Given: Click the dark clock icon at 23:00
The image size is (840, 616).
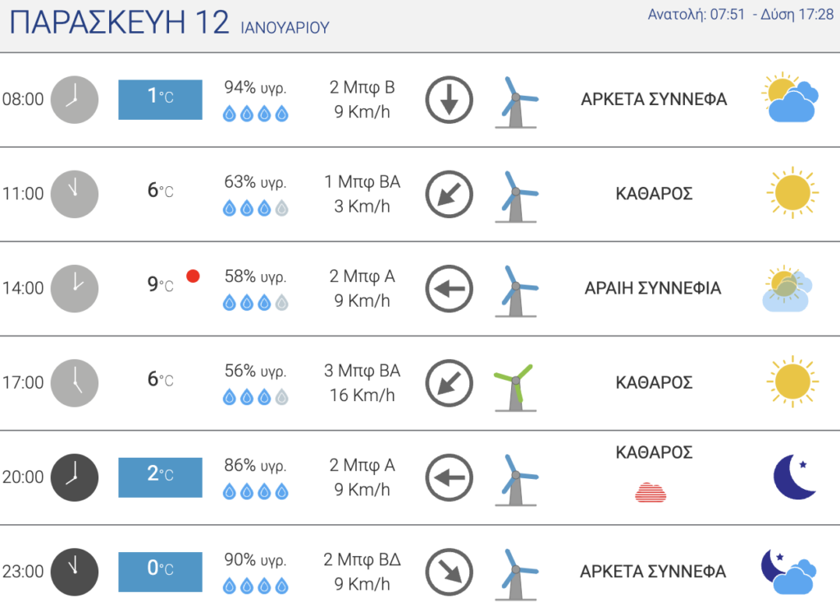Looking at the screenshot, I should coord(75,572).
